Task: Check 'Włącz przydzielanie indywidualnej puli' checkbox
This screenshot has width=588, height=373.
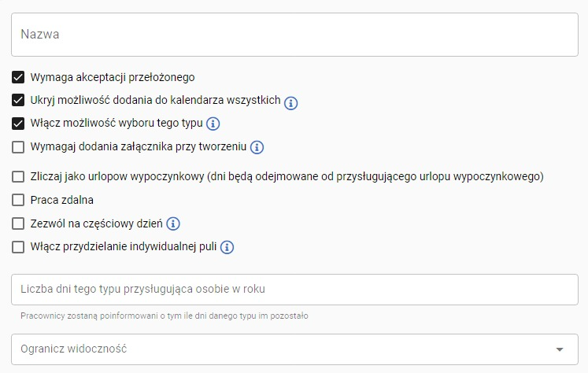Action: pyautogui.click(x=18, y=247)
